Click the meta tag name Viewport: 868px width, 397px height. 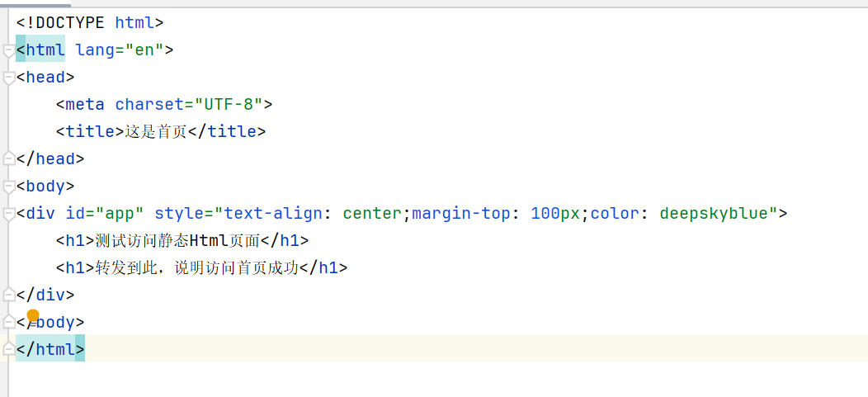85,105
